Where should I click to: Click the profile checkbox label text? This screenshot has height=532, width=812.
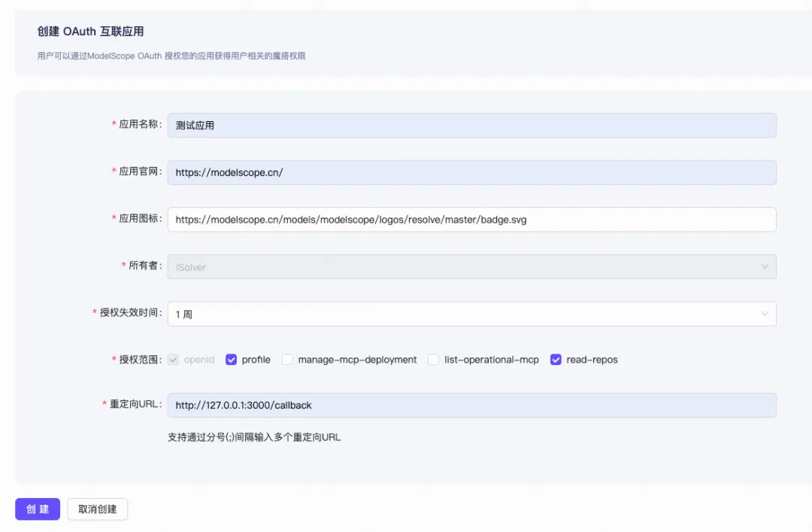[x=256, y=360]
